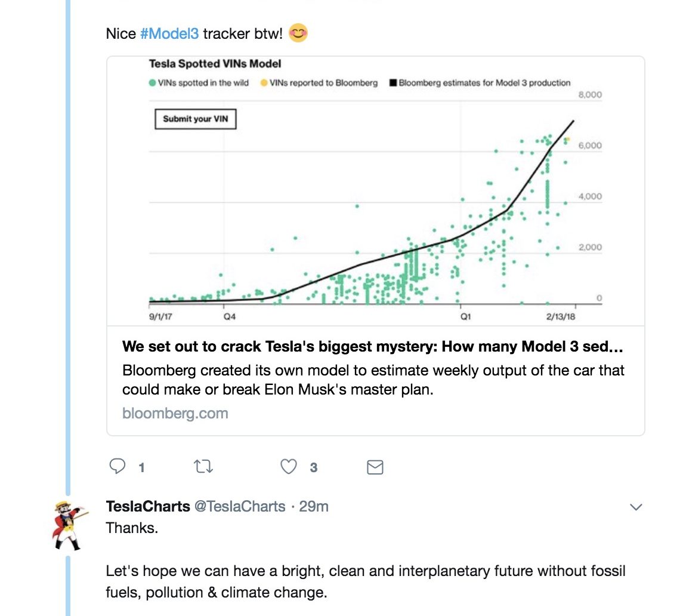
Task: Expand the TeslaCharts tweet options chevron
Action: pos(636,507)
